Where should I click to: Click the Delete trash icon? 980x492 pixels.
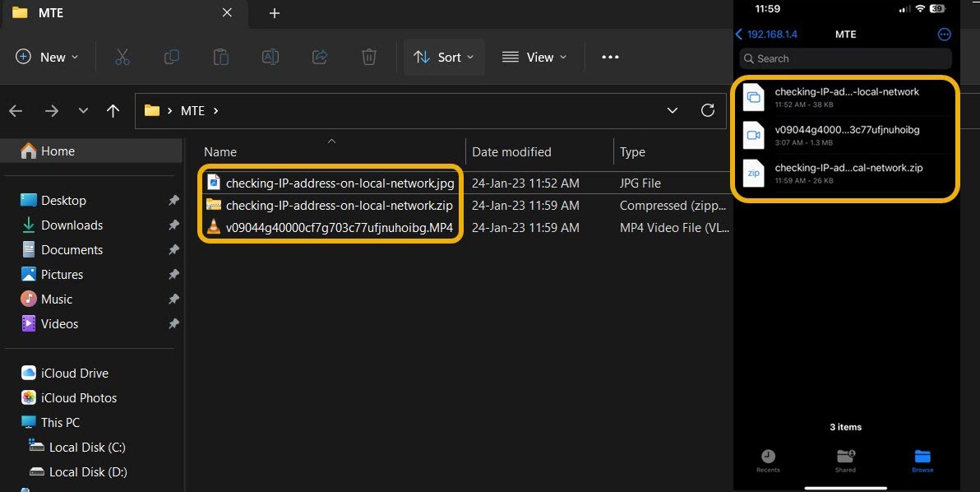tap(368, 57)
